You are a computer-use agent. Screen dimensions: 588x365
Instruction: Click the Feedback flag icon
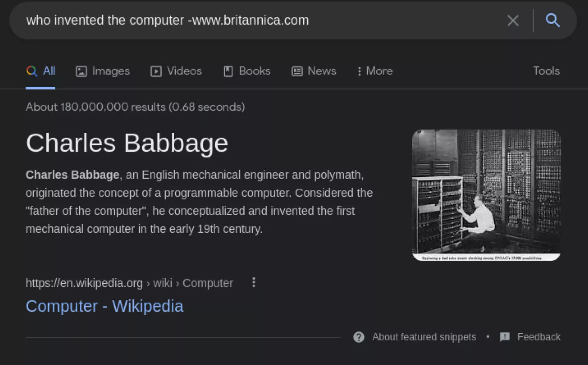click(x=505, y=337)
